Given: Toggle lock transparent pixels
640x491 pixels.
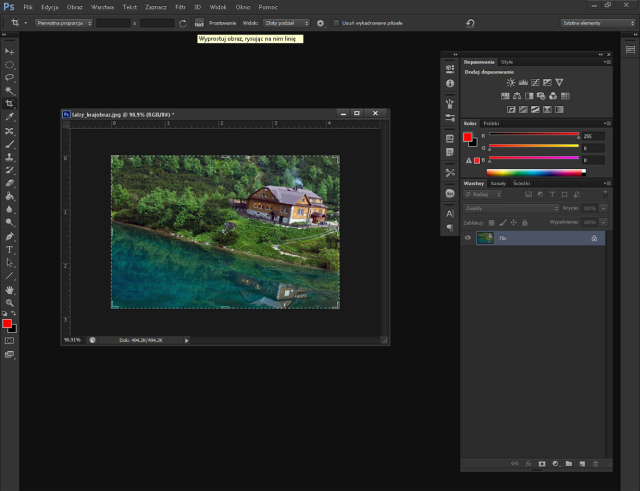Looking at the screenshot, I should click(491, 222).
